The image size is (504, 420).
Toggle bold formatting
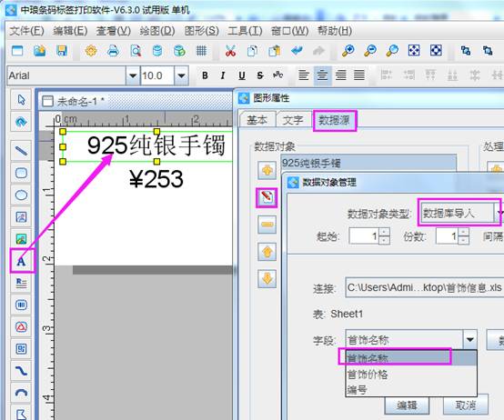205,75
